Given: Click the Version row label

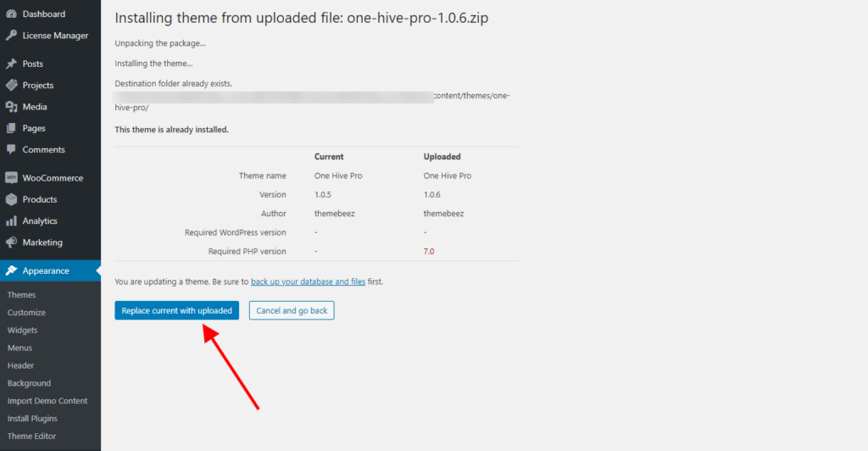Looking at the screenshot, I should click(x=273, y=195).
